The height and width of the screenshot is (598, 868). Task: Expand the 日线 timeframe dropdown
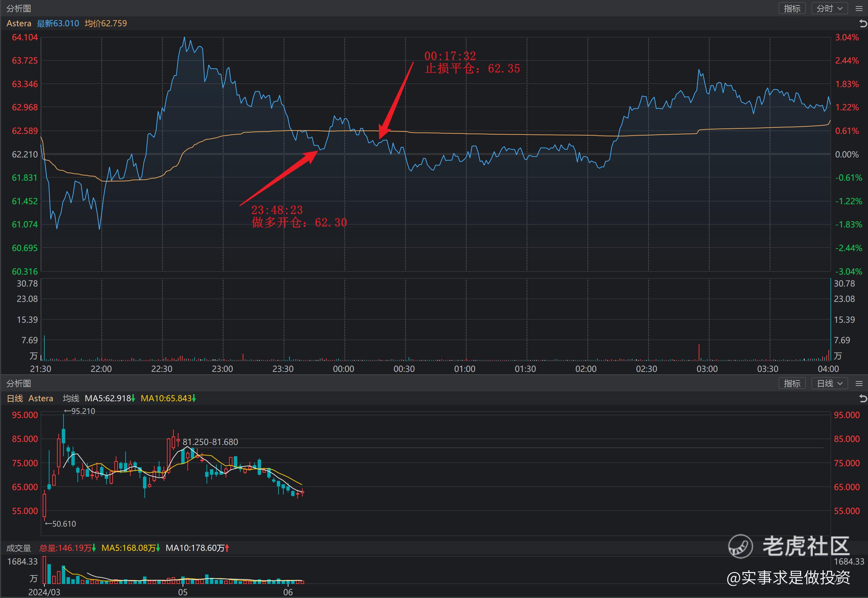coord(829,384)
